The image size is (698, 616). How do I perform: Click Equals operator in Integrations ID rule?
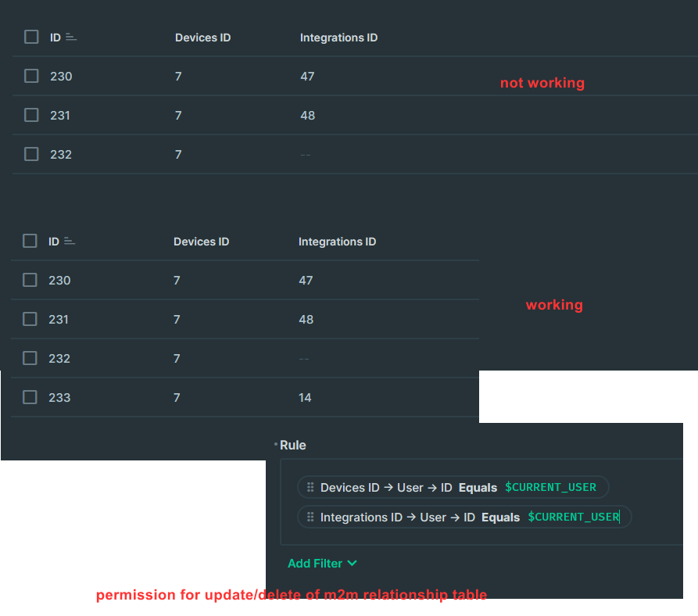tap(500, 518)
